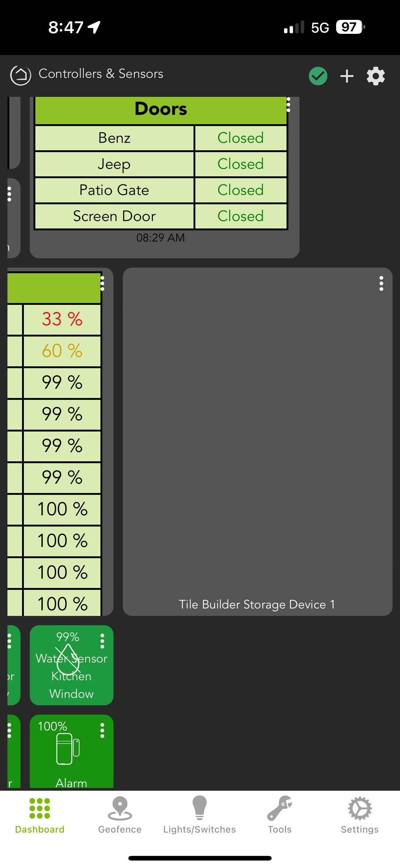This screenshot has width=400, height=868.
Task: Tap the green checkmark icon
Action: (318, 76)
